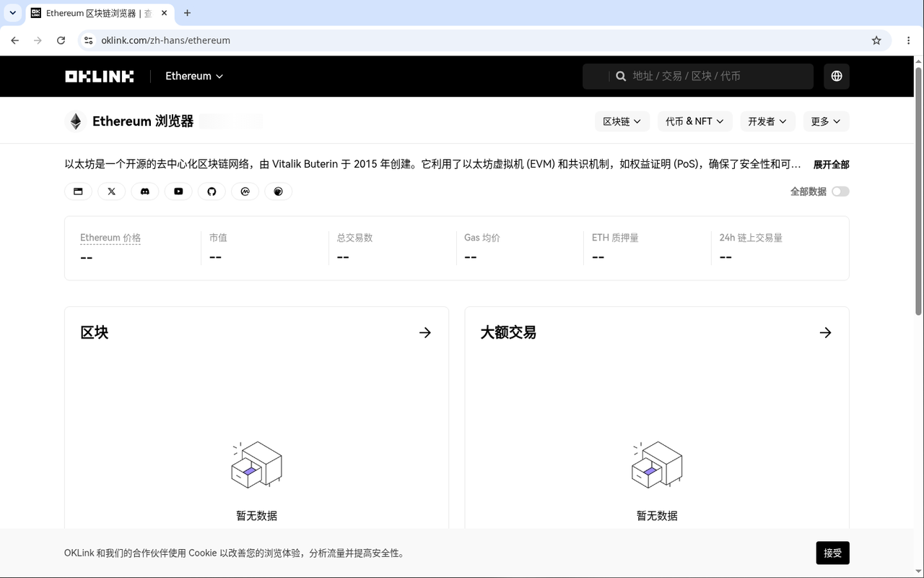Open the YouTube channel link
This screenshot has height=578, width=924.
coord(178,191)
